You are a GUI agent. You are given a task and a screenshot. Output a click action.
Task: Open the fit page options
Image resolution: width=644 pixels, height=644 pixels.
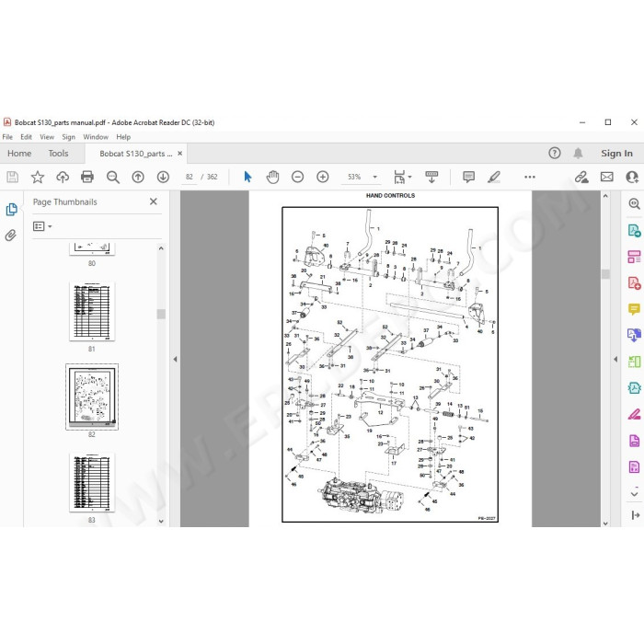402,177
